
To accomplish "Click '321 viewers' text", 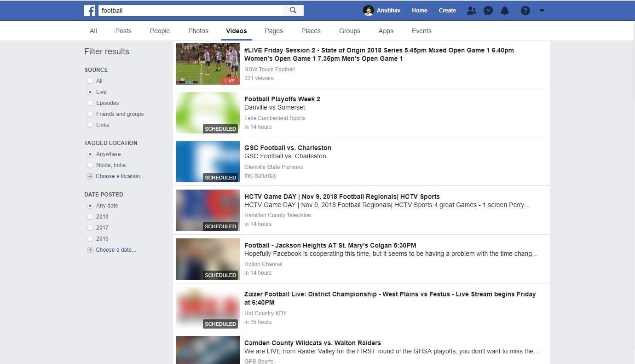I will pyautogui.click(x=259, y=78).
